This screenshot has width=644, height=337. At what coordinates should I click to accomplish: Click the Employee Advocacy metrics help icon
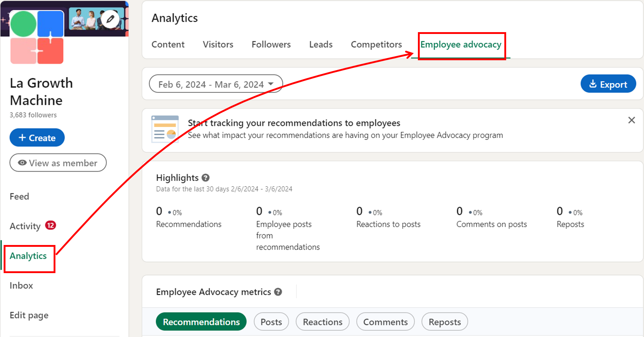278,292
